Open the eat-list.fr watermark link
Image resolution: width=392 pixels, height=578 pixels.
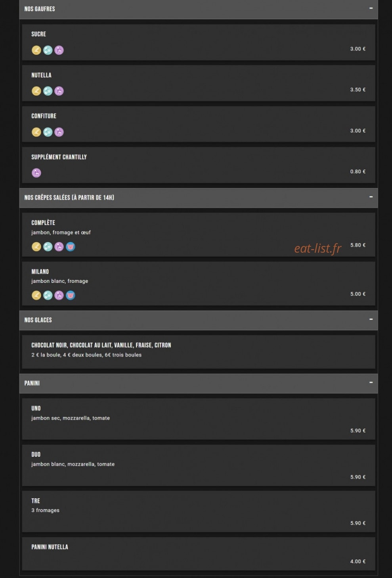tap(317, 248)
